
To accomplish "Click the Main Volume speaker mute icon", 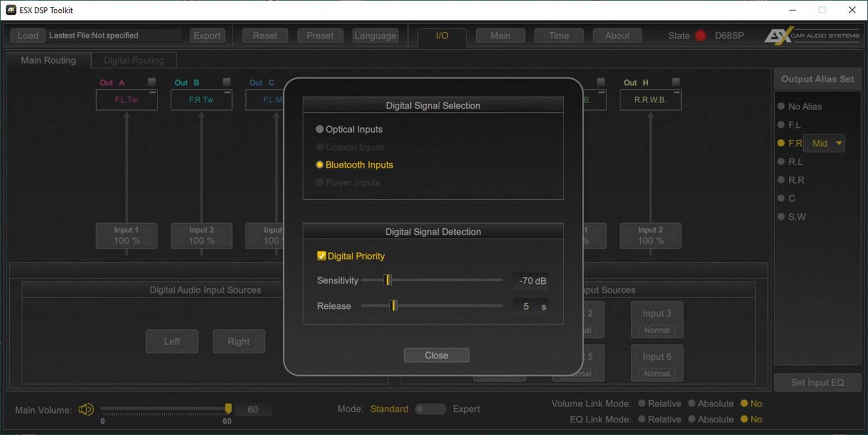I will click(x=86, y=410).
